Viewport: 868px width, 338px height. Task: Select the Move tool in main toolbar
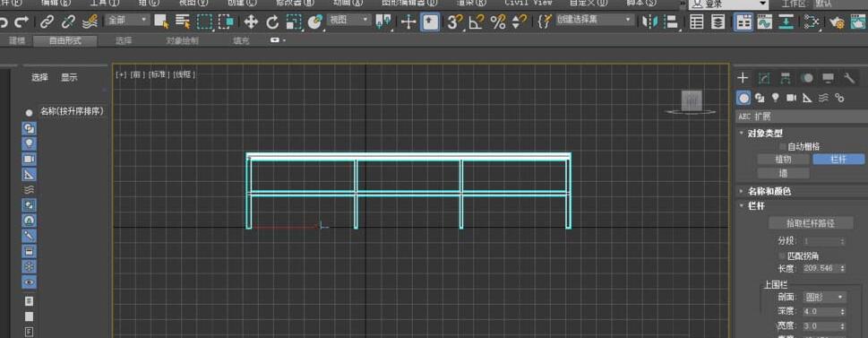[x=251, y=22]
